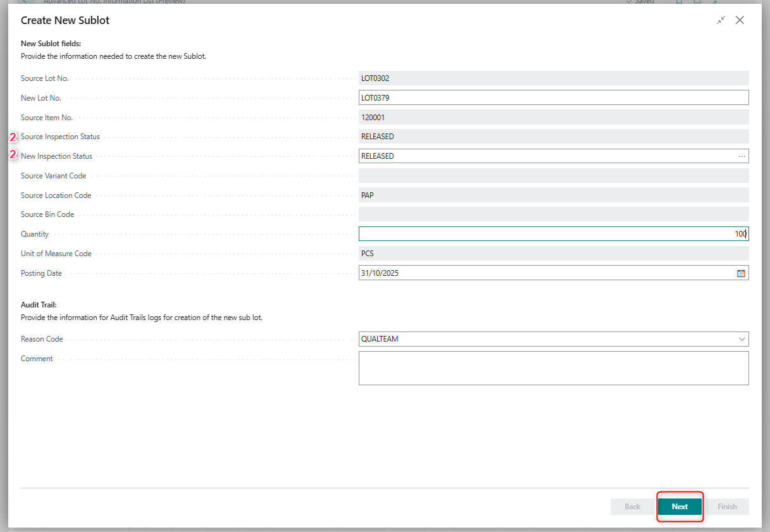Click the New Inspection Status lookup ellipsis
Image resolution: width=770 pixels, height=532 pixels.
point(742,156)
